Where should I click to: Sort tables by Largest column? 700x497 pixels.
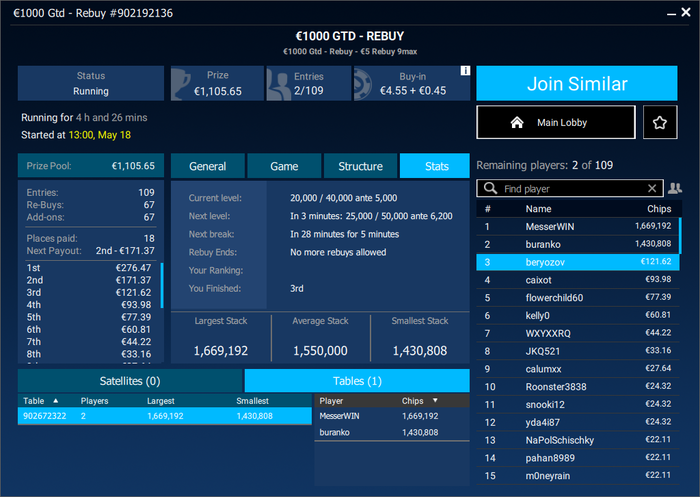161,401
